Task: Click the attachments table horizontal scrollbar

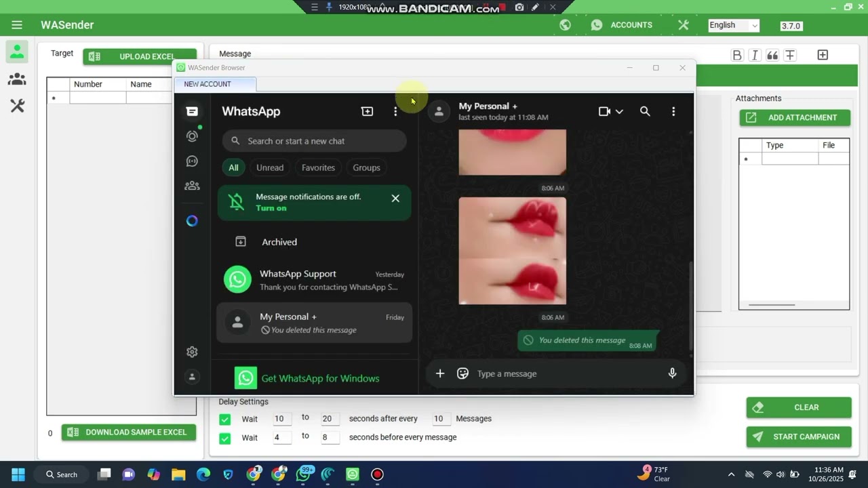Action: pos(771,305)
